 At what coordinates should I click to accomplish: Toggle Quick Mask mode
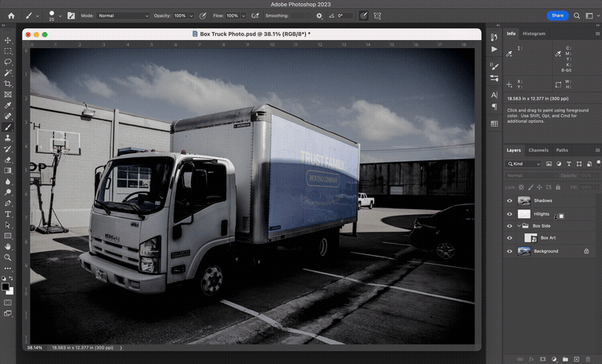8,302
